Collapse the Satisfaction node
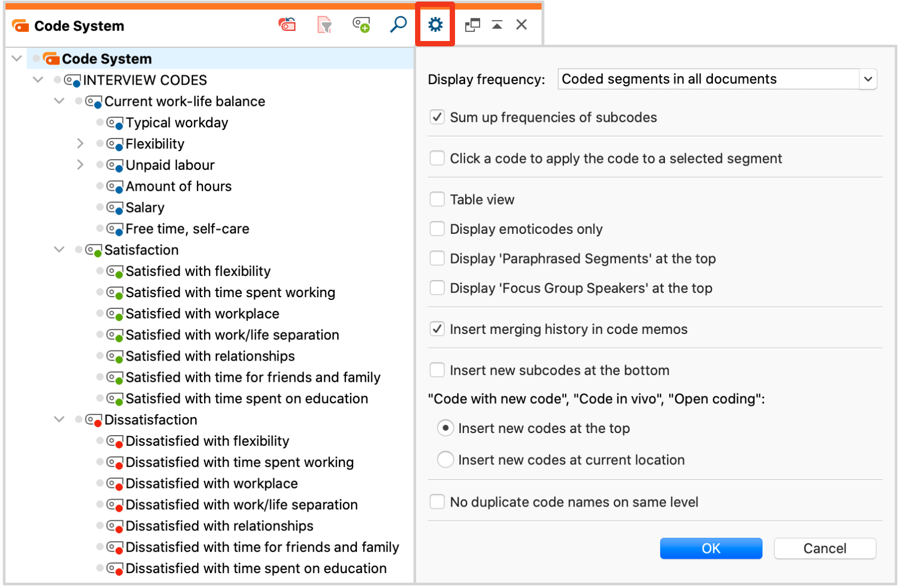Screen dimensions: 901x588 pyautogui.click(x=59, y=249)
